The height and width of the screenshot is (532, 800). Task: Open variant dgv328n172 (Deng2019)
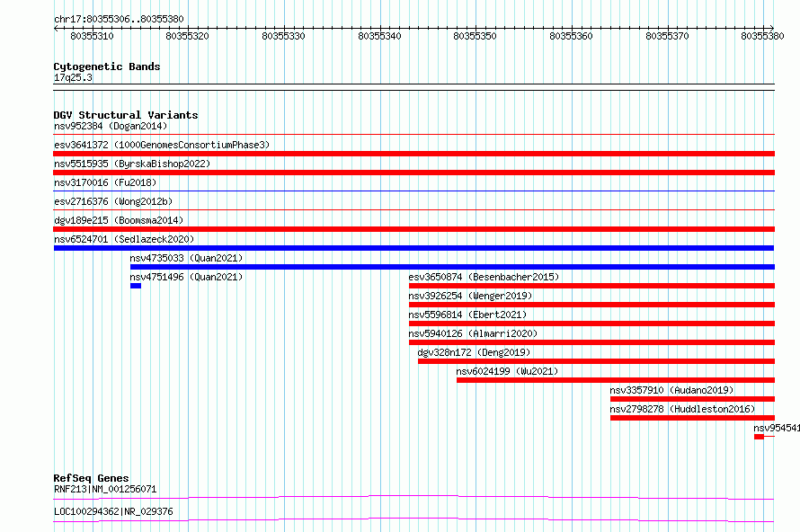point(474,352)
